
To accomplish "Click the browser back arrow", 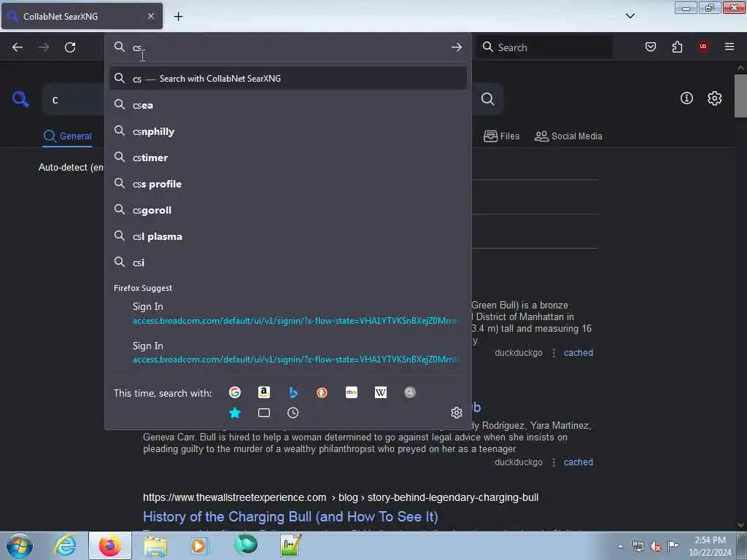I will click(x=18, y=47).
